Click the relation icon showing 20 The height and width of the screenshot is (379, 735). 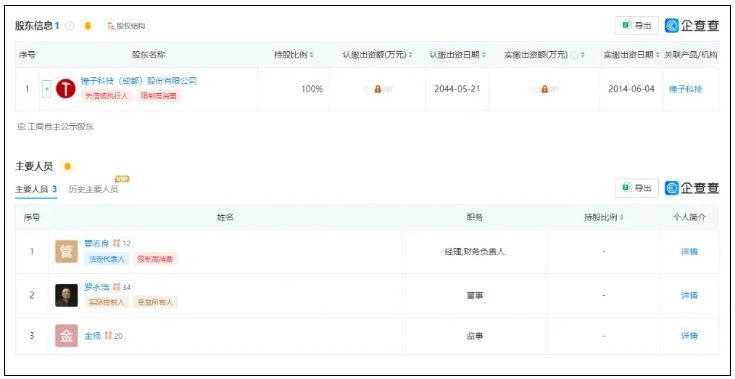point(114,335)
